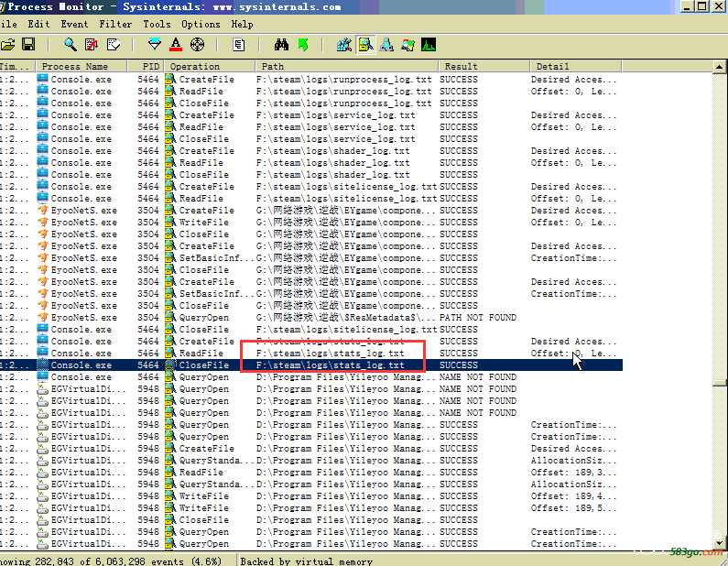
Task: Select ReadFile row for service_log.txt
Action: [x=311, y=127]
